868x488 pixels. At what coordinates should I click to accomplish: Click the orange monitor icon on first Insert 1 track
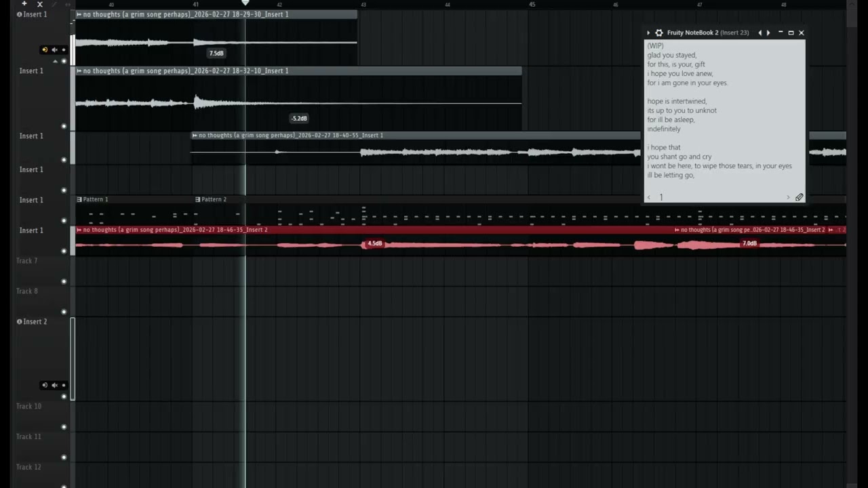(45, 49)
